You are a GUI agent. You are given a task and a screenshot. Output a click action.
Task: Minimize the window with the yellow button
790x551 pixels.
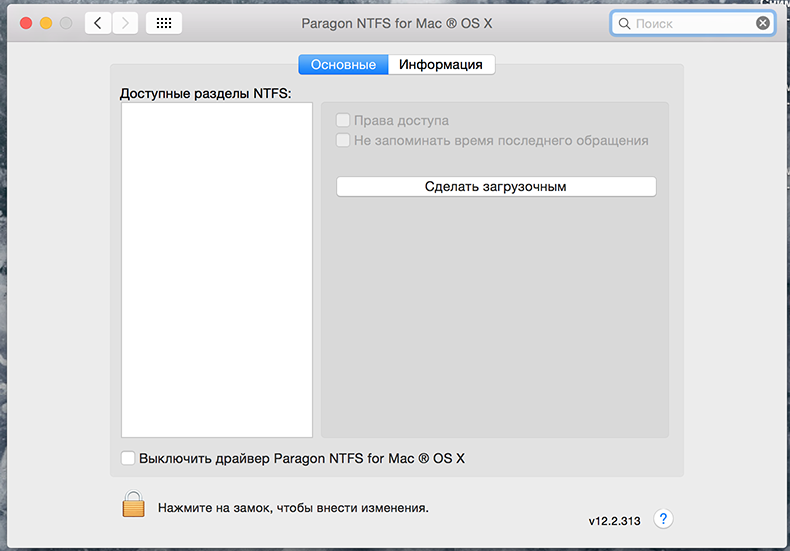(x=46, y=23)
